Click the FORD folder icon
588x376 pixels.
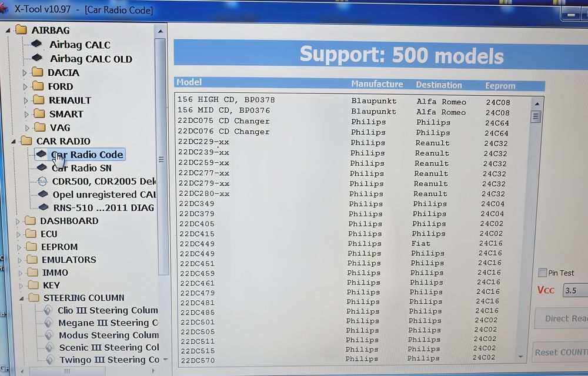click(x=38, y=86)
